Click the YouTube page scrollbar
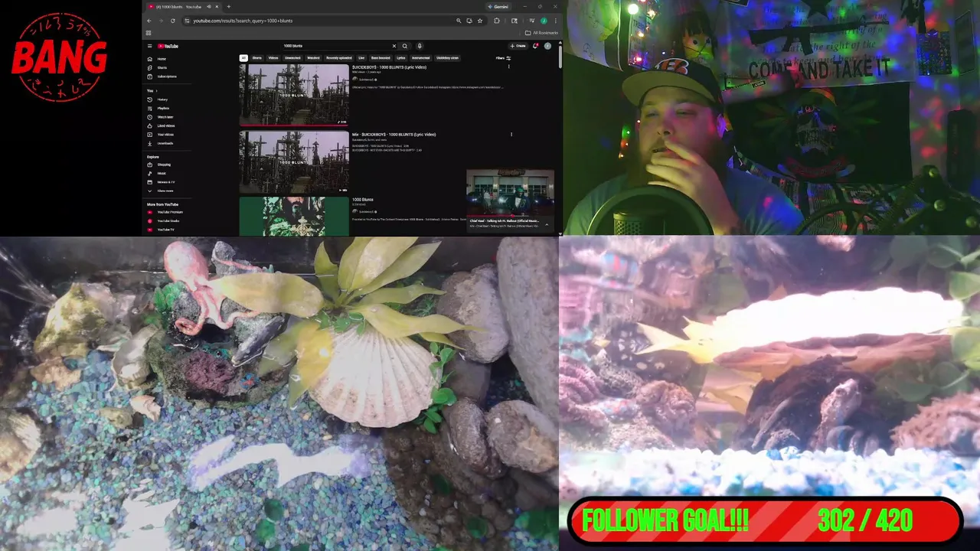The image size is (980, 551). tap(560, 57)
